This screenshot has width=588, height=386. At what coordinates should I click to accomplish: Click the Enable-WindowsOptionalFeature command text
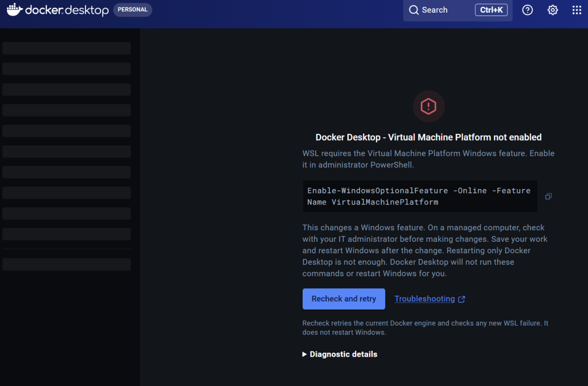pyautogui.click(x=420, y=196)
